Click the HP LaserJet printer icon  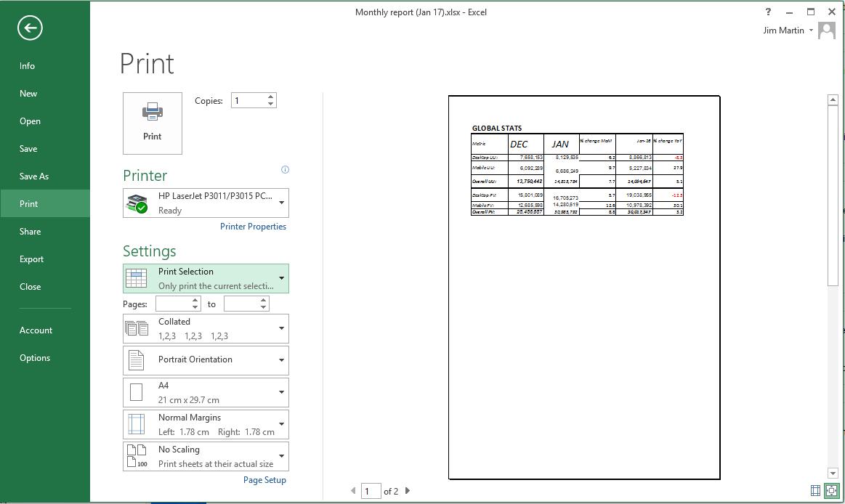point(137,202)
